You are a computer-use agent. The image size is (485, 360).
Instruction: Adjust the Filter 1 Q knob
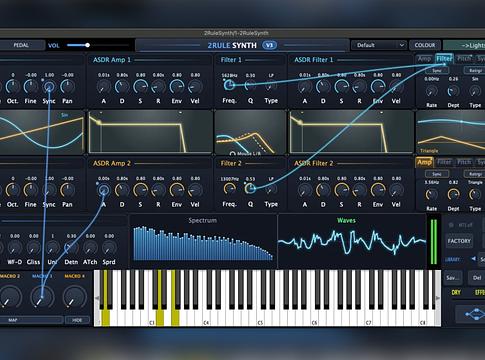pyautogui.click(x=250, y=86)
